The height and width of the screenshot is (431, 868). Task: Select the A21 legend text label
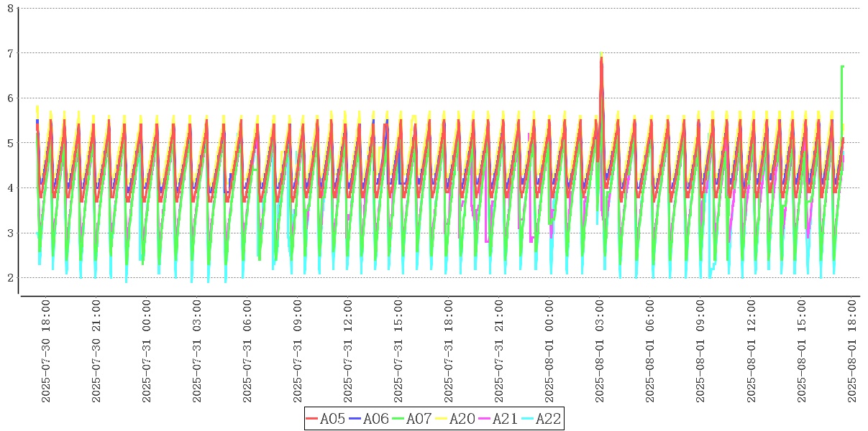(x=505, y=419)
